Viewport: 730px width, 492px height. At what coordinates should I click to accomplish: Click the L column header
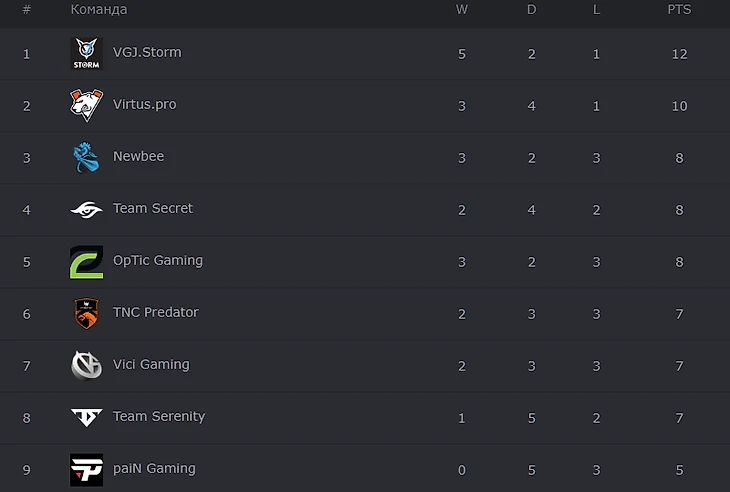click(596, 9)
